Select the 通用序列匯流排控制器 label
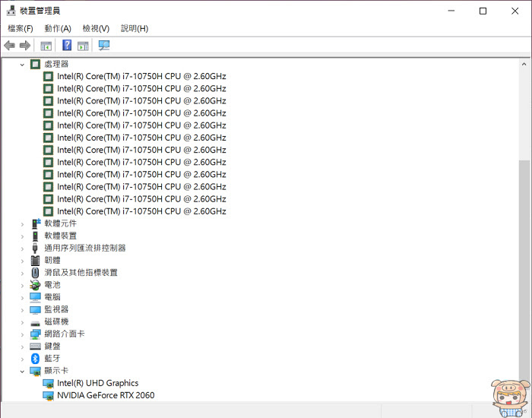Viewport: 532px width, 418px height. click(85, 248)
